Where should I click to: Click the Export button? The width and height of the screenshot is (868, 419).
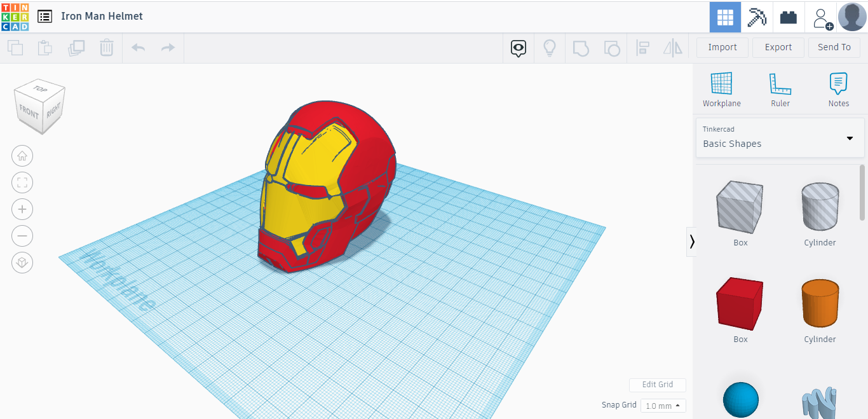point(778,47)
